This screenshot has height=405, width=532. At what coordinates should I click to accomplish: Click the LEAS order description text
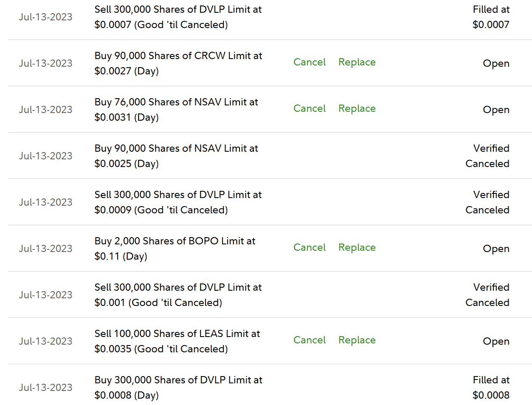coord(177,341)
